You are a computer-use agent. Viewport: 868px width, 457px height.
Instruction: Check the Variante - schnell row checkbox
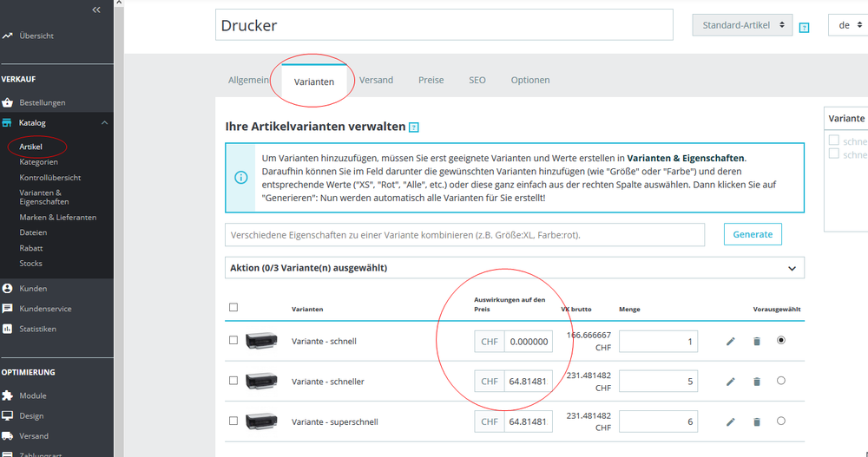[x=233, y=340]
